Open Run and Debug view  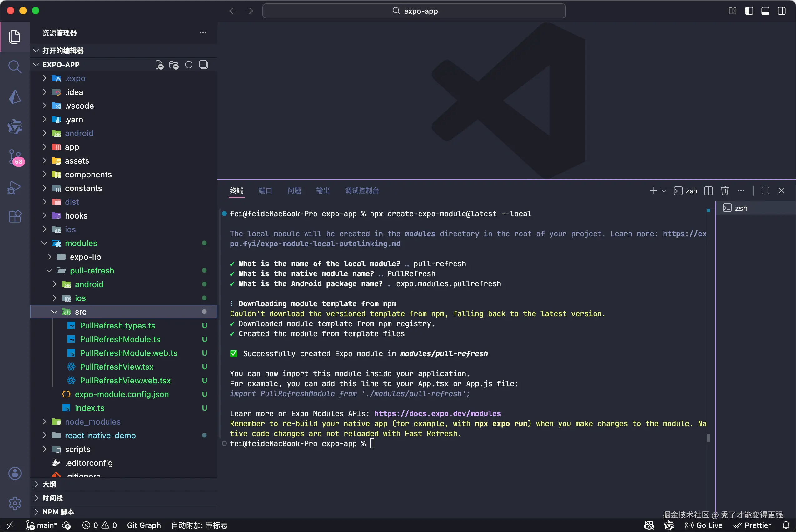click(x=15, y=187)
